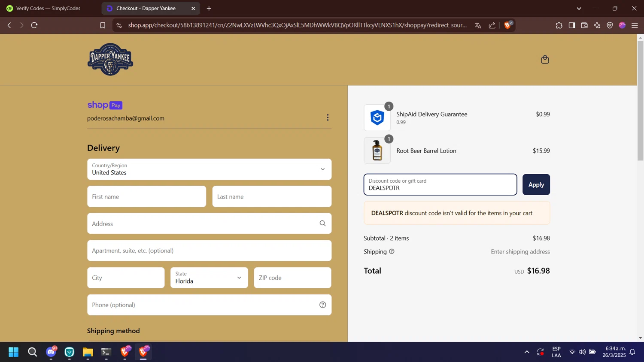
Task: Click the Enter shipping address text
Action: [x=520, y=252]
